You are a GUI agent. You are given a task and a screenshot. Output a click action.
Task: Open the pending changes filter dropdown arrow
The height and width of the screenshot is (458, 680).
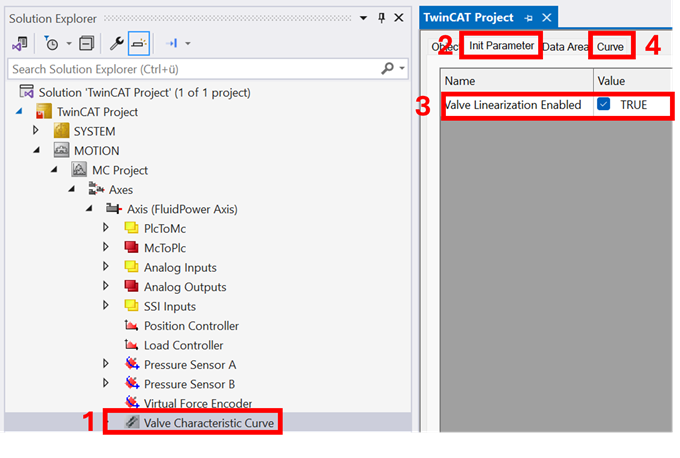click(x=69, y=43)
